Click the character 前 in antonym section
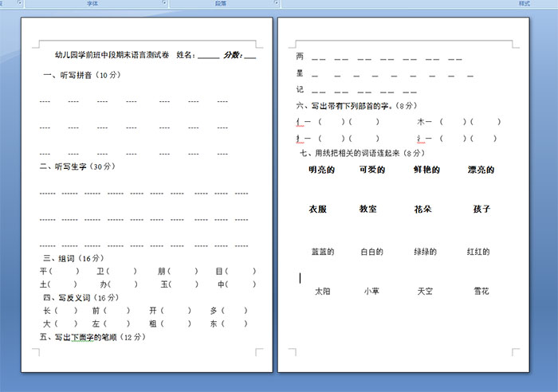This screenshot has height=392, width=558. coord(96,311)
